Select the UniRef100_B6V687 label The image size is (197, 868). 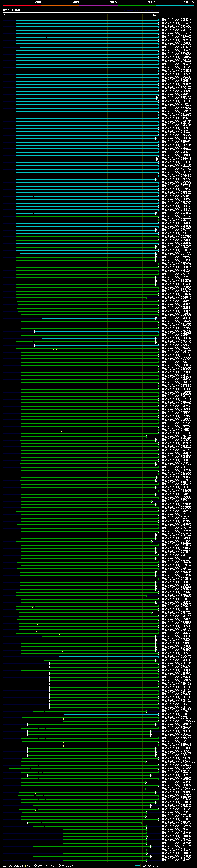(177, 108)
